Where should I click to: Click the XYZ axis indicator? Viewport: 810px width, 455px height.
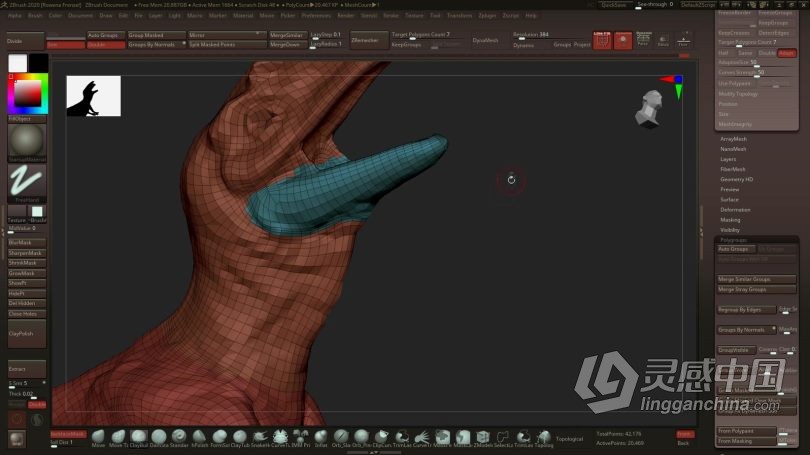pyautogui.click(x=673, y=86)
